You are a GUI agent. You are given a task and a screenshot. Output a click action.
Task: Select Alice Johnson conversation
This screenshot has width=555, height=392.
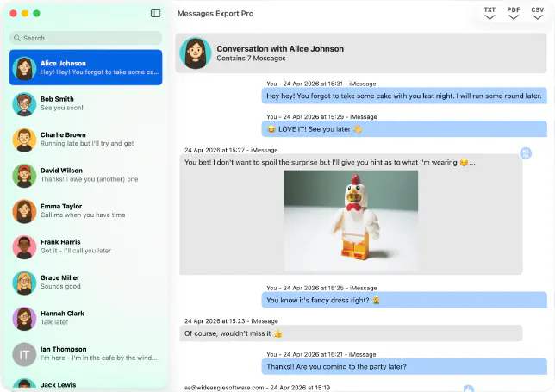tap(85, 67)
